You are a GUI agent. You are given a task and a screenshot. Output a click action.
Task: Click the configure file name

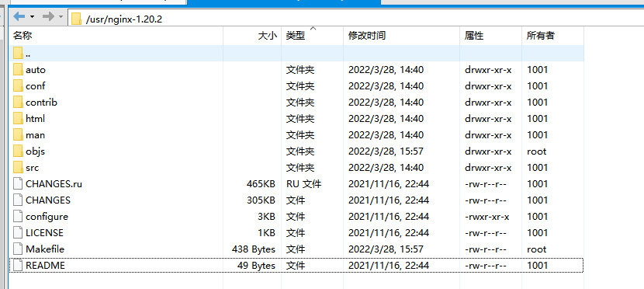(47, 217)
